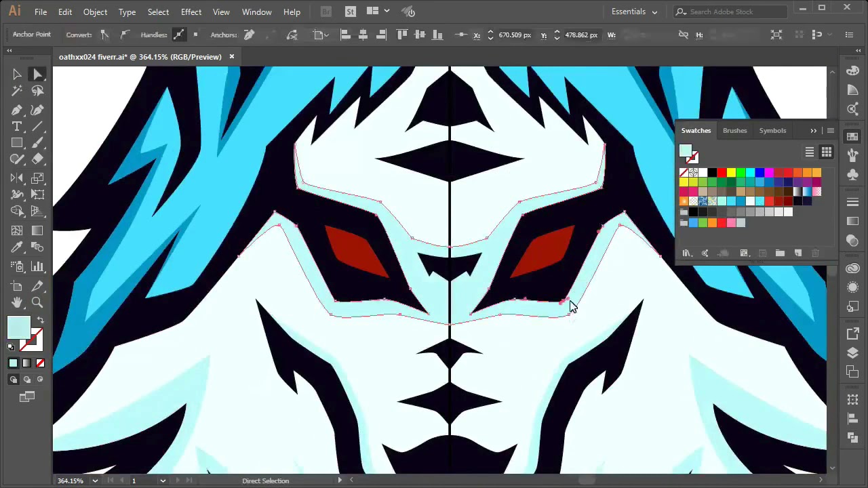
Task: Select the Perspective Grid tool
Action: pyautogui.click(x=37, y=211)
